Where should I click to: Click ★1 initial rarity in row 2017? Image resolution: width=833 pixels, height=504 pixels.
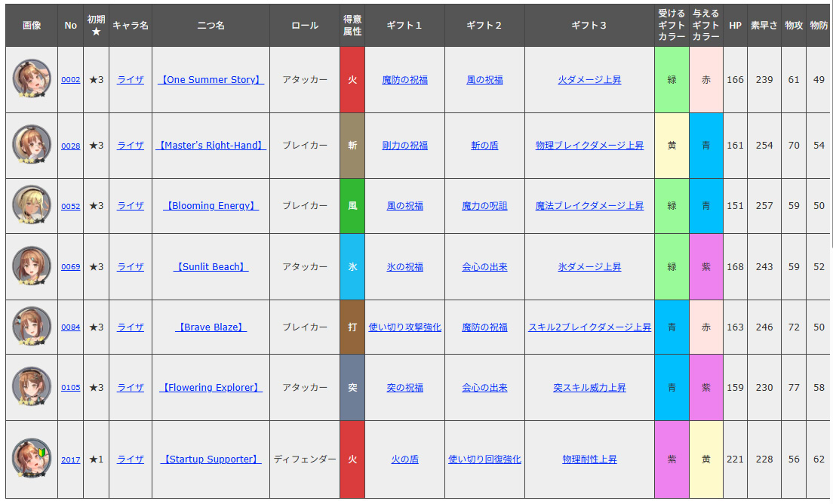(96, 459)
